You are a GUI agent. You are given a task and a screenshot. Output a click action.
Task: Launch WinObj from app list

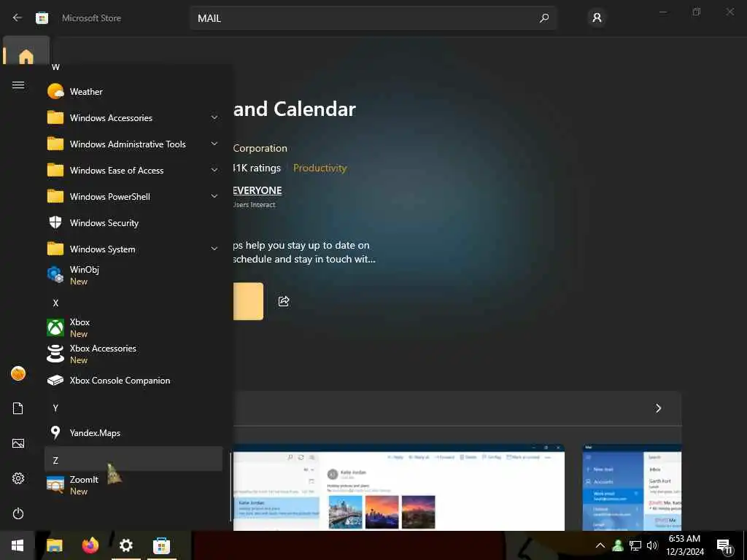133,275
